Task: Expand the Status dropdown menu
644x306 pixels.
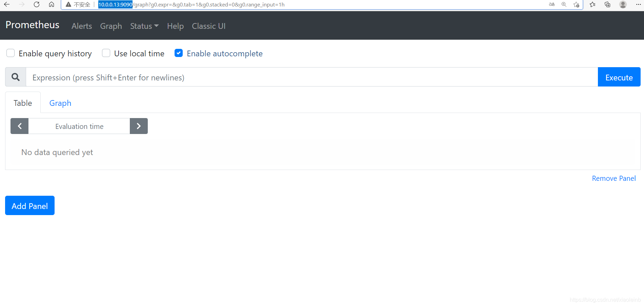Action: [144, 26]
